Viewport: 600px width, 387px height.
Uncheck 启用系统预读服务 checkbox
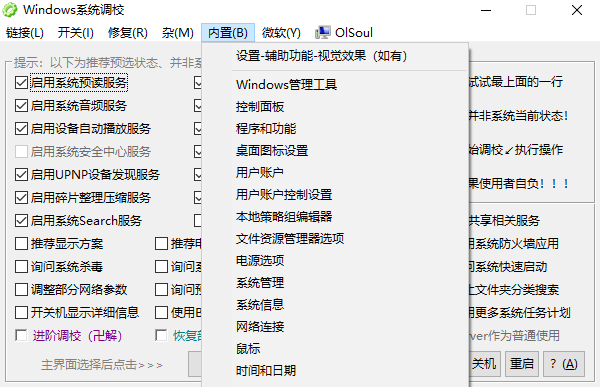pyautogui.click(x=21, y=83)
